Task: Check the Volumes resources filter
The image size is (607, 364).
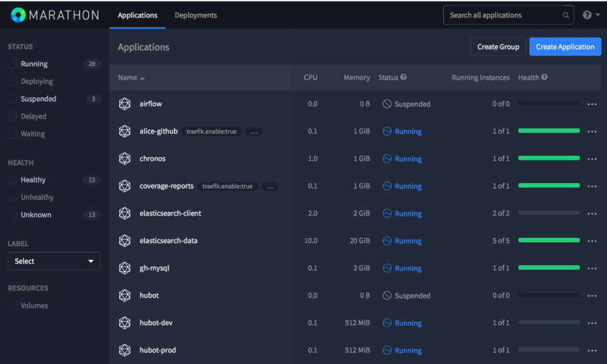Action: click(x=12, y=306)
